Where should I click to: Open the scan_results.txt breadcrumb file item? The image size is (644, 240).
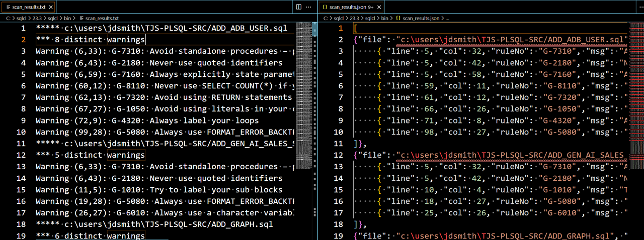click(x=103, y=18)
